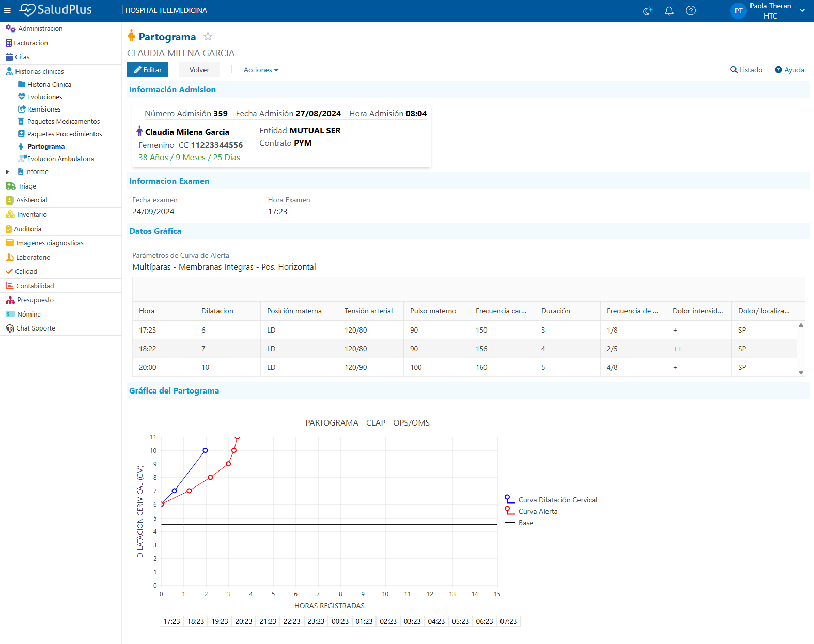
Task: Toggle Base line legend entry
Action: 519,523
